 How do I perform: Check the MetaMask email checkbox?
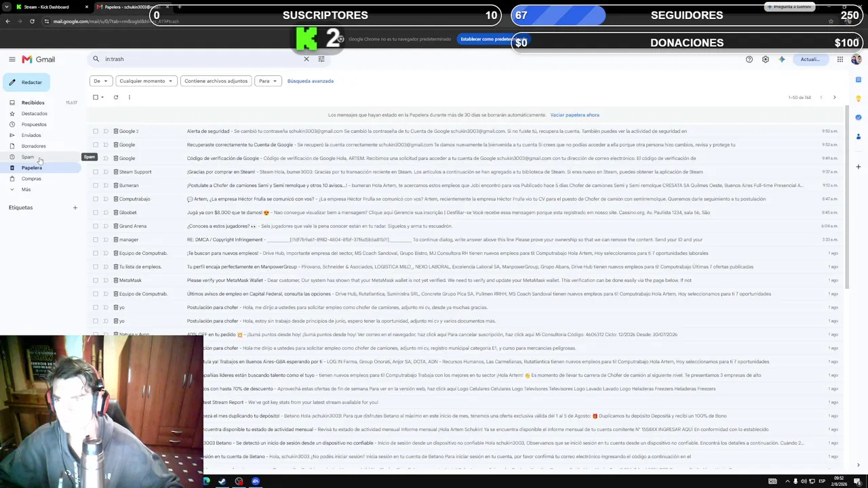[96, 280]
